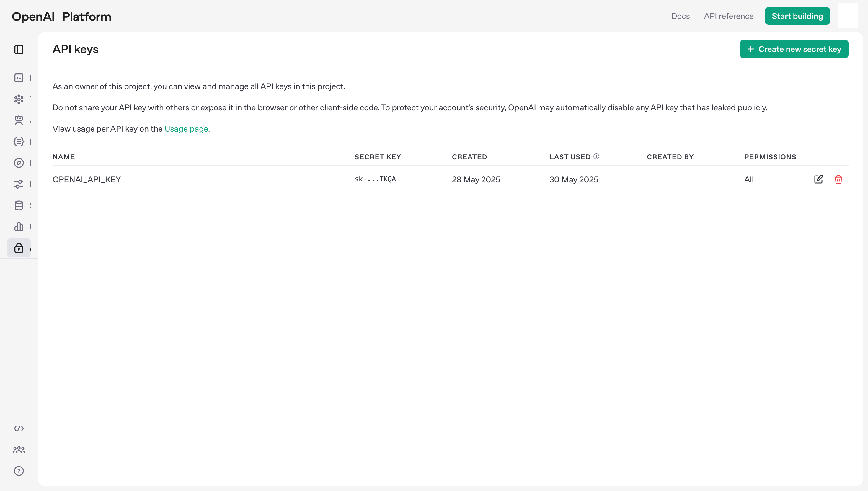This screenshot has height=491, width=868.
Task: Open the compass Evaluations icon
Action: click(x=19, y=163)
